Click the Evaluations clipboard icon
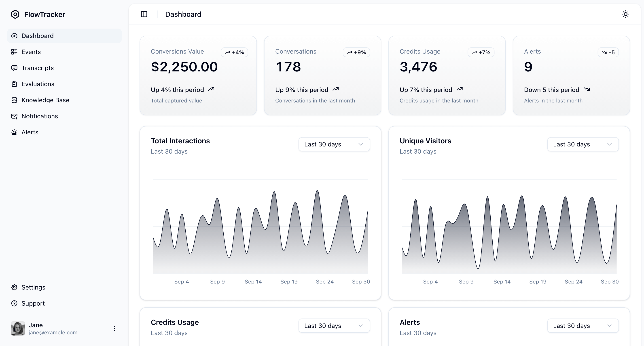The image size is (644, 346). pyautogui.click(x=14, y=84)
